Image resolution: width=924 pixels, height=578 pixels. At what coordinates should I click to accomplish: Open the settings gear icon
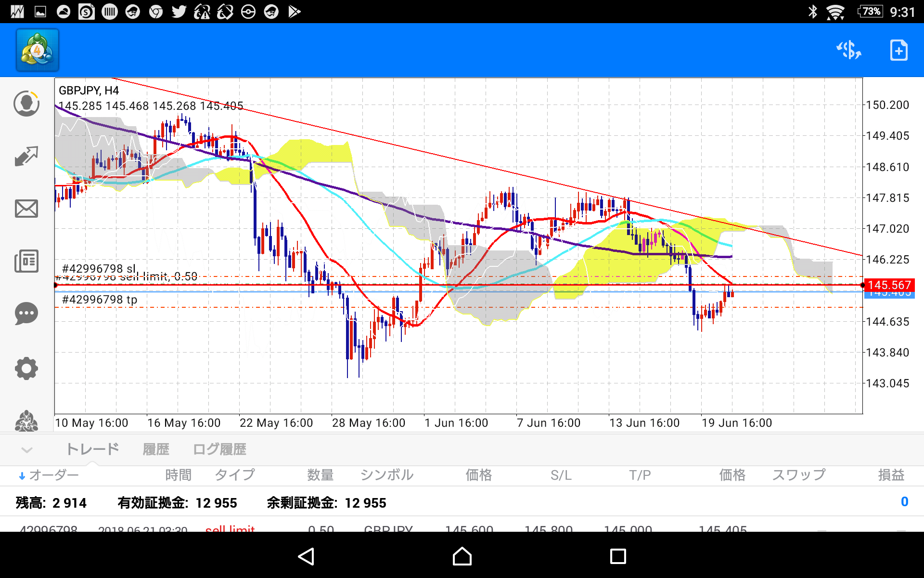tap(26, 368)
